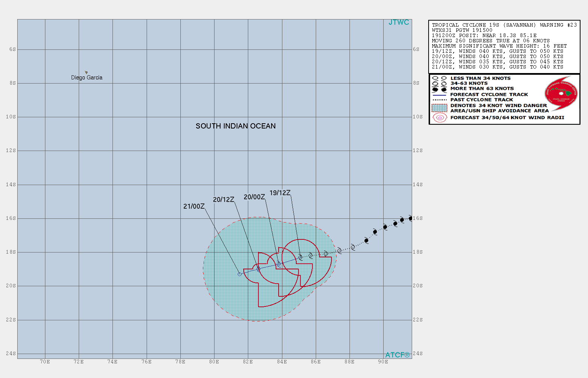Select the dotted past cyclone track legend line

[x=439, y=100]
